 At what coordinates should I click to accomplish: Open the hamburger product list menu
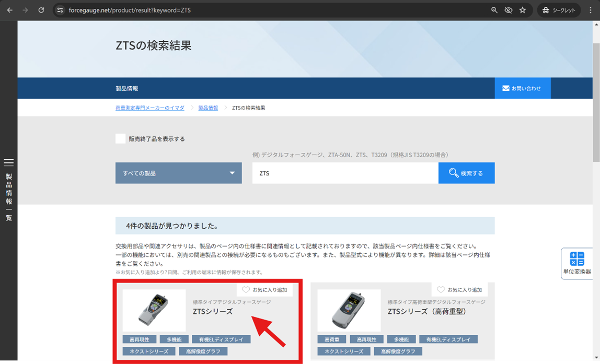(x=8, y=163)
